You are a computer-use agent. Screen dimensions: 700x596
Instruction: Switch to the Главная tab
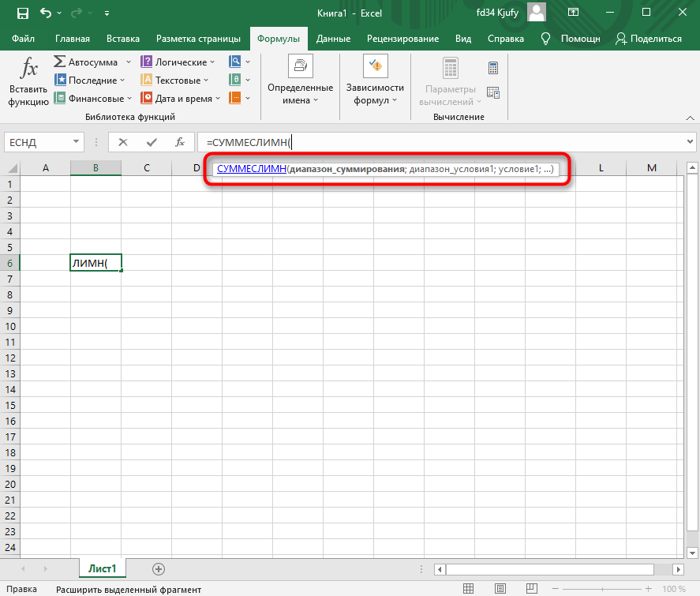(72, 39)
